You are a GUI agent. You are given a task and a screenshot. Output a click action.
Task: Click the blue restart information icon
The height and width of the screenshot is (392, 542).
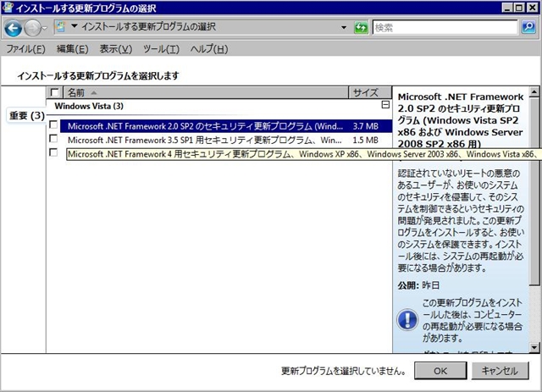point(407,319)
